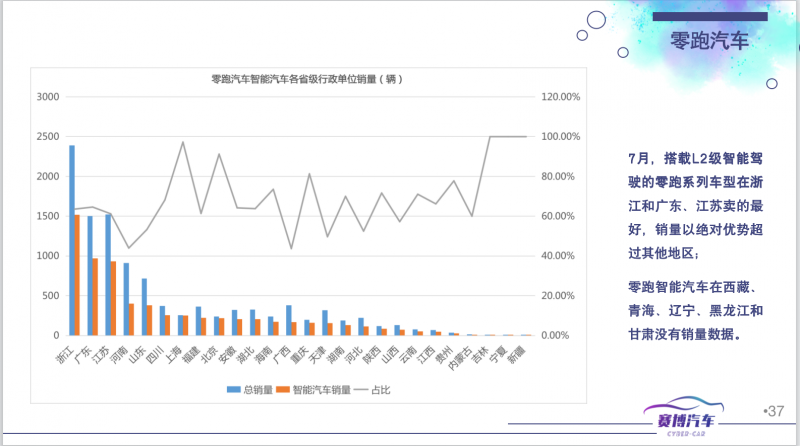The width and height of the screenshot is (800, 446).
Task: Click the orange 智能汽车销量 legend entry
Action: (313, 390)
